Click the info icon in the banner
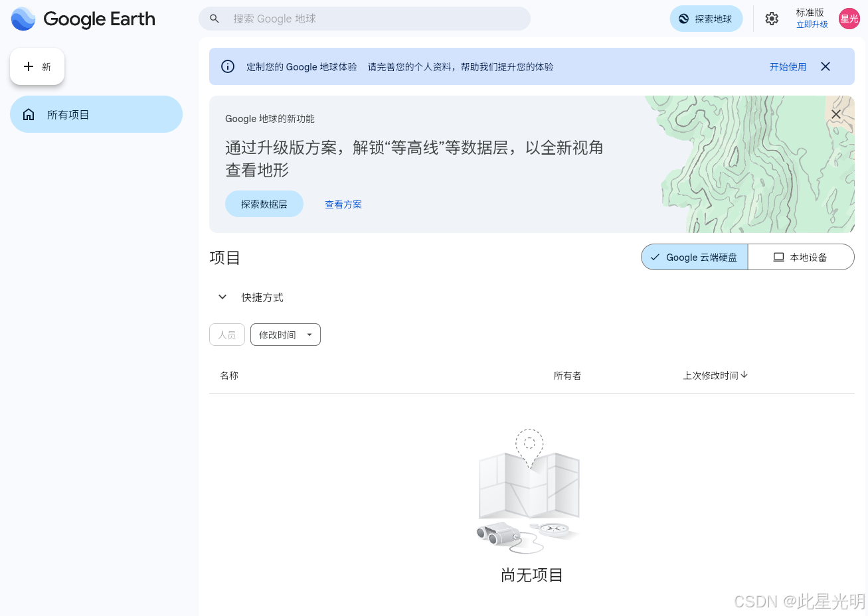The height and width of the screenshot is (616, 868). (228, 66)
